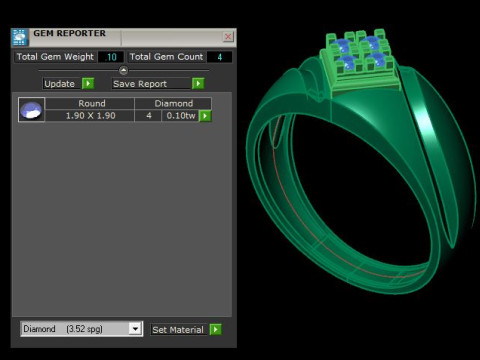The image size is (480, 360).
Task: Open the Diamond material dropdown arrow
Action: click(135, 329)
